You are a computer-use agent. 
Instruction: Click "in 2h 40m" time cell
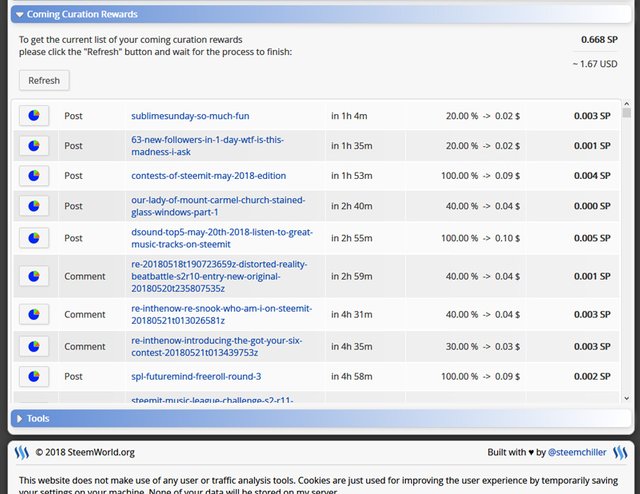tap(351, 206)
